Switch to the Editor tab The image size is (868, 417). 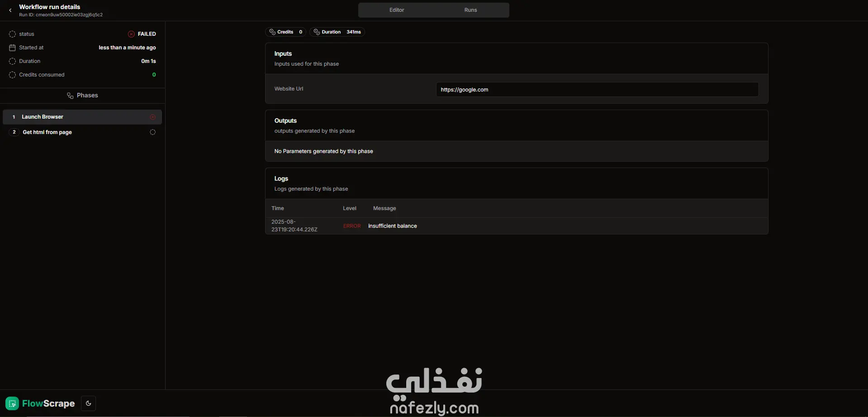pos(396,10)
